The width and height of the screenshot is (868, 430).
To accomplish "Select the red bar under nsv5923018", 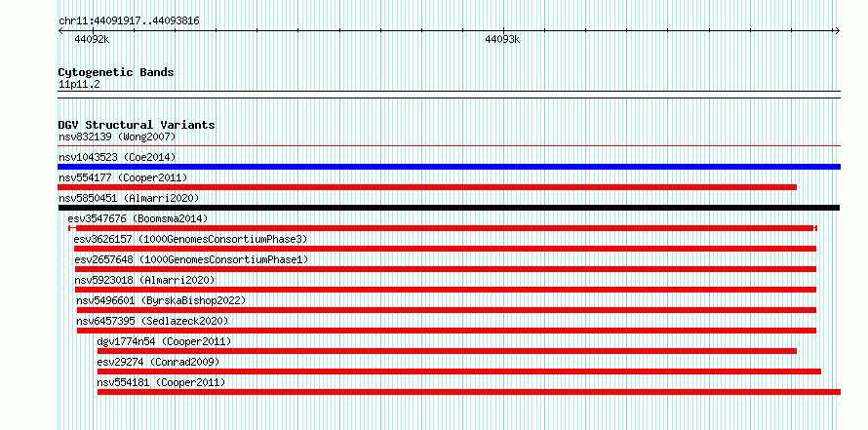I will [446, 290].
